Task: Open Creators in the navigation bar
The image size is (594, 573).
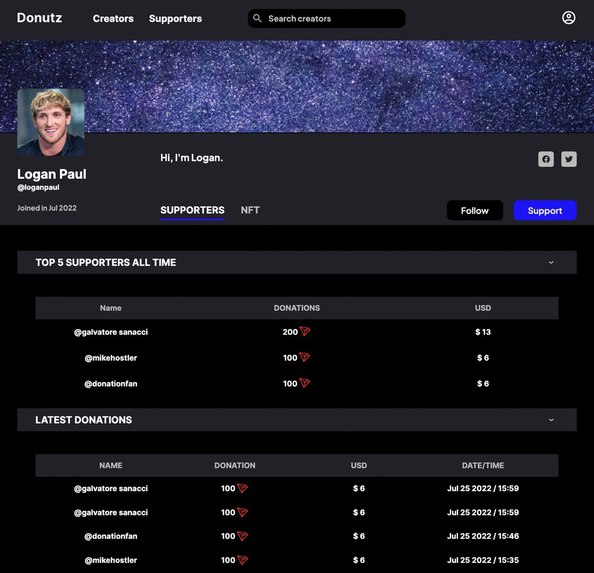Action: 113,19
